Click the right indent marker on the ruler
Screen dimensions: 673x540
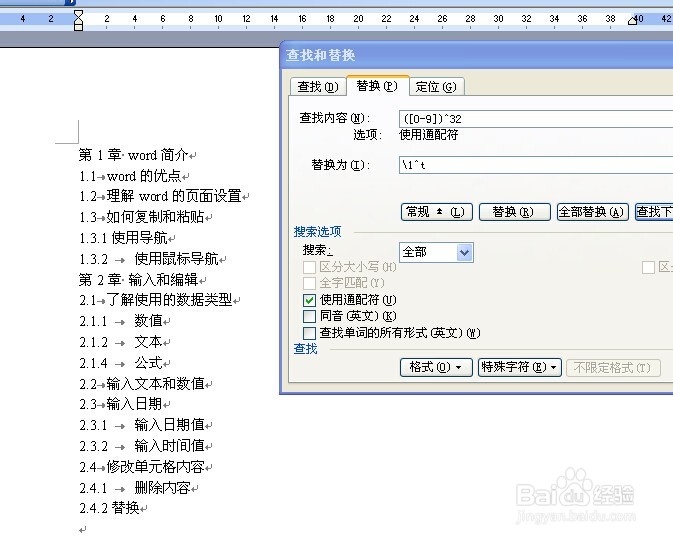click(632, 20)
